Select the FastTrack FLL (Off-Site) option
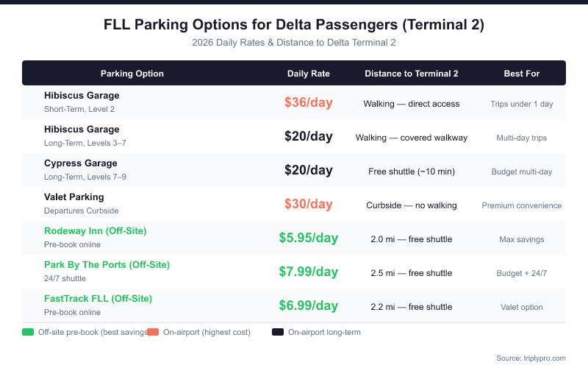Viewport: 588px width, 368px height. [98, 299]
